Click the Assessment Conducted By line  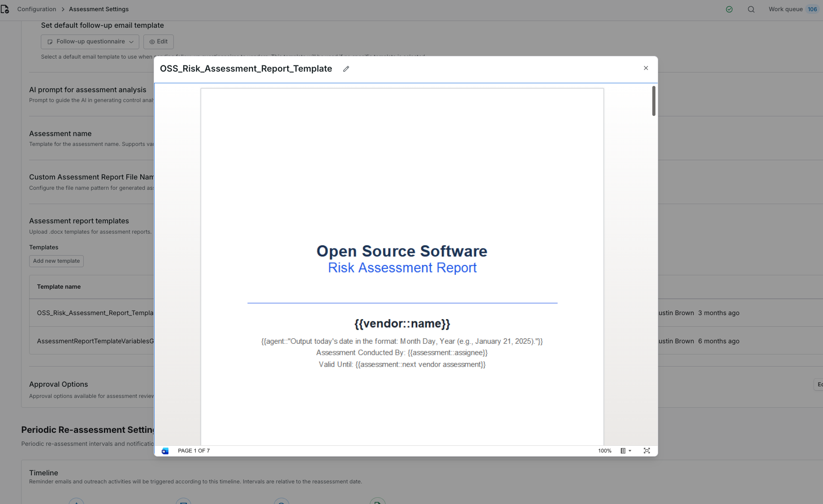[x=402, y=353]
